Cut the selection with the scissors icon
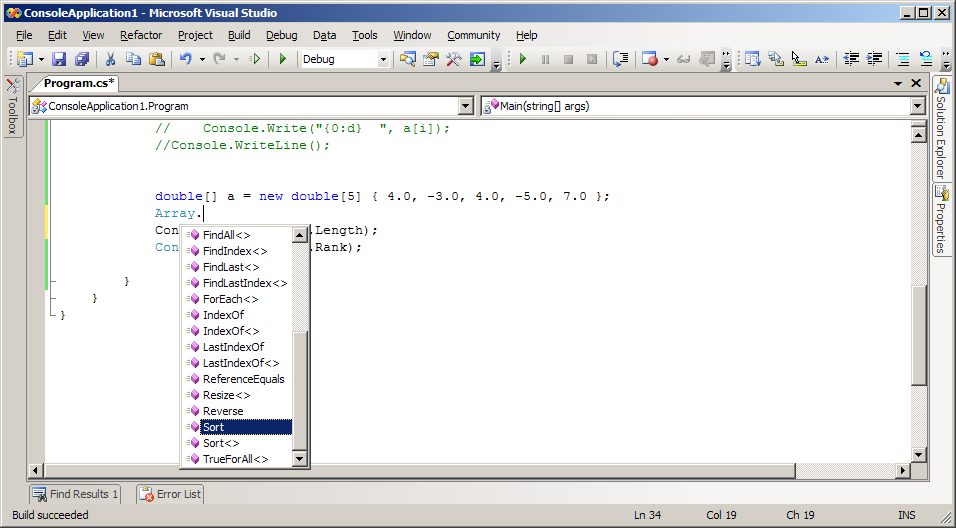The image size is (956, 528). click(110, 60)
